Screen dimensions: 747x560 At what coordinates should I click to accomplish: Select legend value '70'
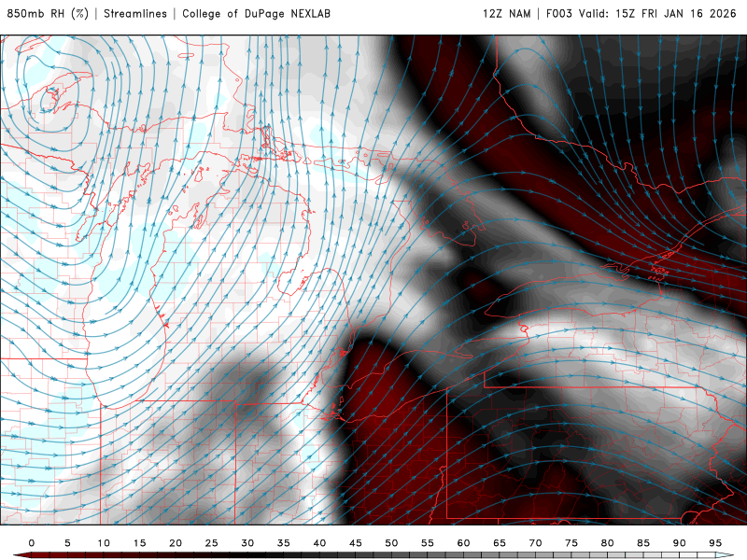535,543
